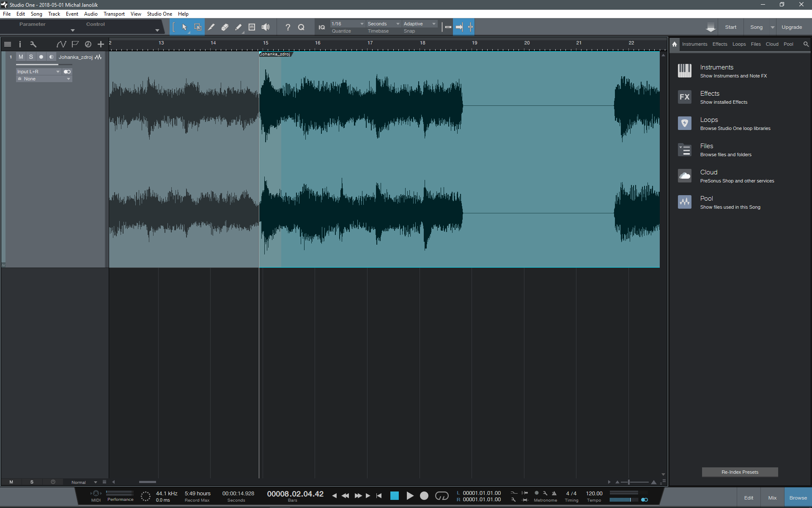This screenshot has height=508, width=812.
Task: Select the Mute tool
Action: pyautogui.click(x=252, y=27)
